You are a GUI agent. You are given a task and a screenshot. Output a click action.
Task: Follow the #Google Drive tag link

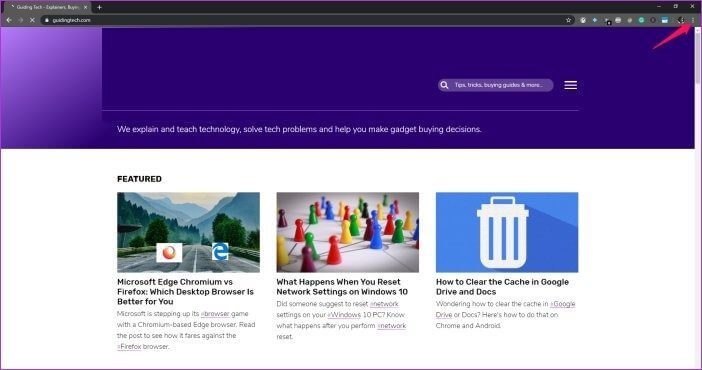(562, 304)
